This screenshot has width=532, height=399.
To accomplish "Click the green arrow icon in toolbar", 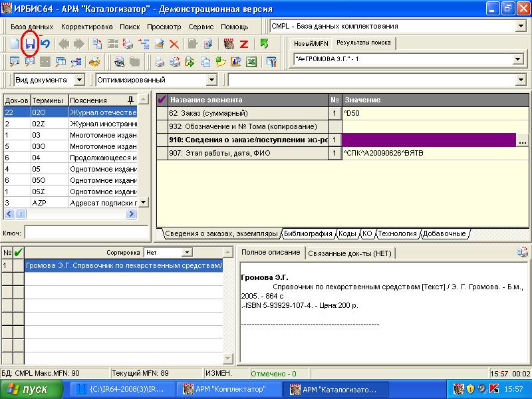I will coord(264,44).
